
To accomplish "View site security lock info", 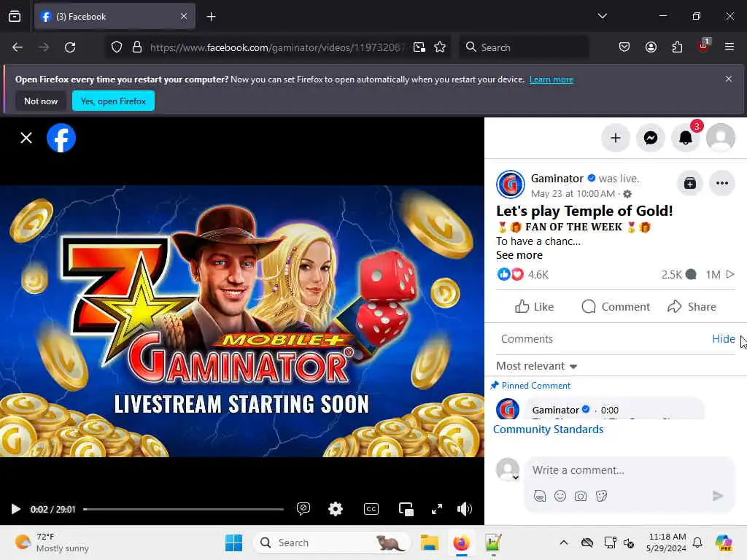I will click(137, 47).
